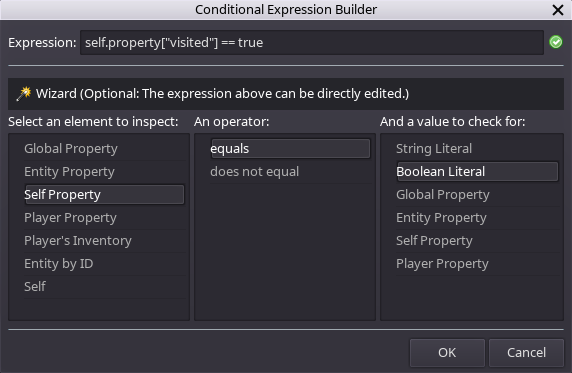The height and width of the screenshot is (373, 572).
Task: Select the Self element option
Action: pyautogui.click(x=104, y=287)
